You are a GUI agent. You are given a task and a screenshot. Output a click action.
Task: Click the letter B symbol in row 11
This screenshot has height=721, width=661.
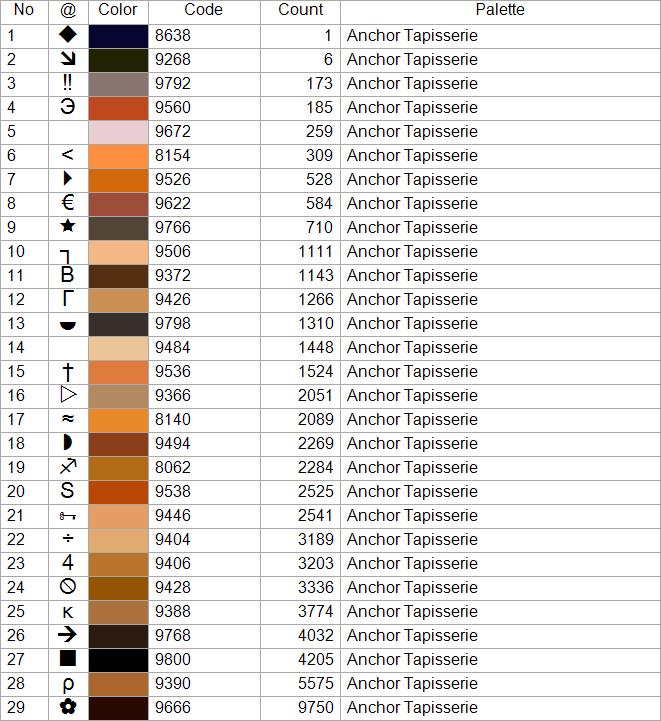68,275
